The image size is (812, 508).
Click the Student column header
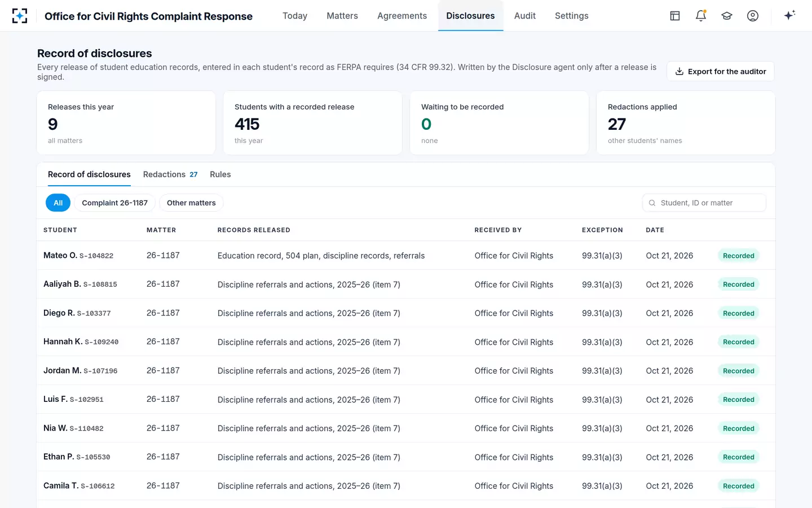click(x=60, y=230)
